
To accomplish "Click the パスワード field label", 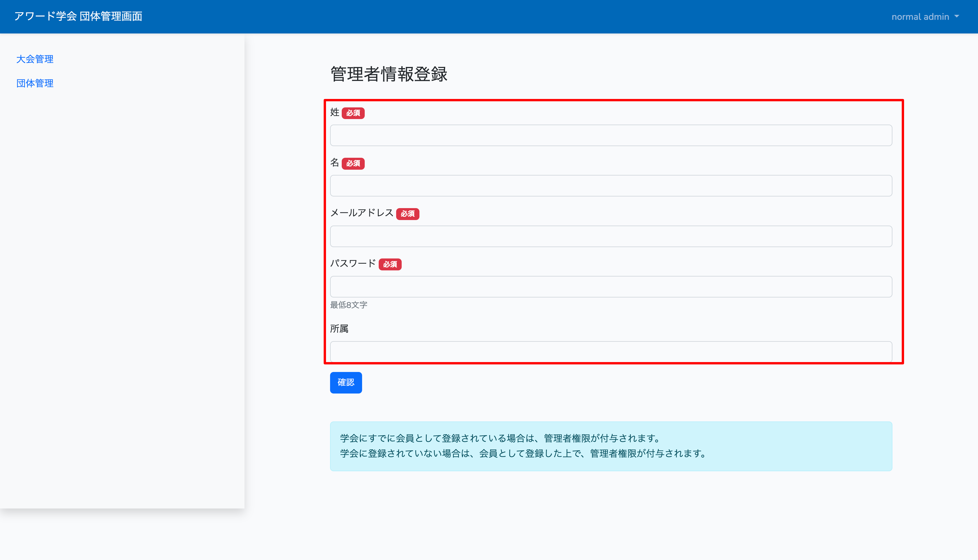I will pyautogui.click(x=353, y=263).
